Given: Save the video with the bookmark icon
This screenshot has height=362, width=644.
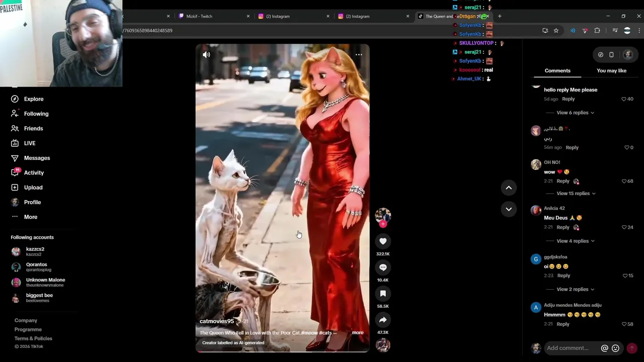Looking at the screenshot, I should pyautogui.click(x=383, y=294).
